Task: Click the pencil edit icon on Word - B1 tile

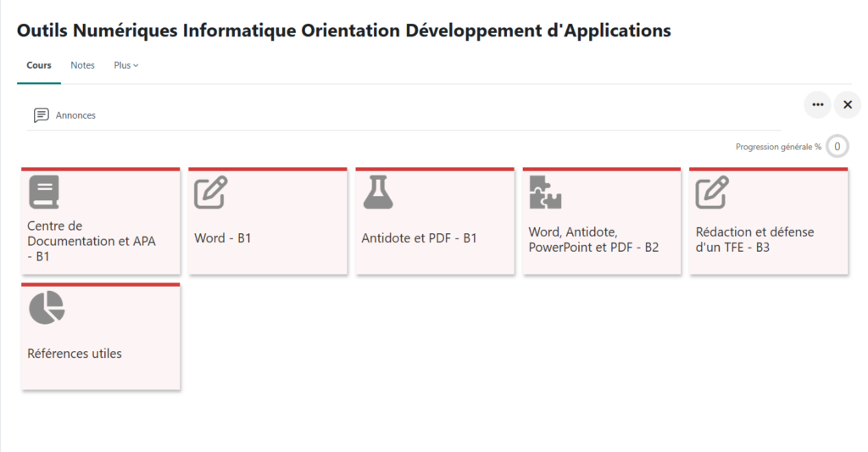Action: pyautogui.click(x=210, y=193)
